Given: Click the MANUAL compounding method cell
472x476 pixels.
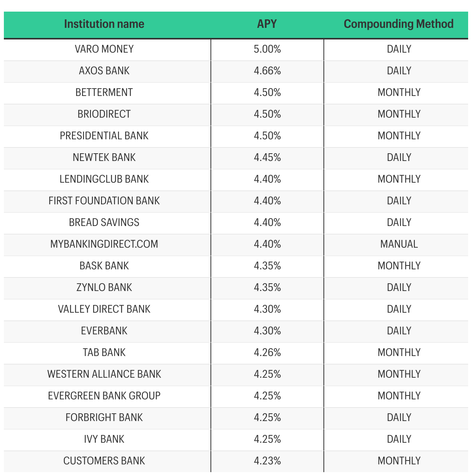Looking at the screenshot, I should point(399,244).
